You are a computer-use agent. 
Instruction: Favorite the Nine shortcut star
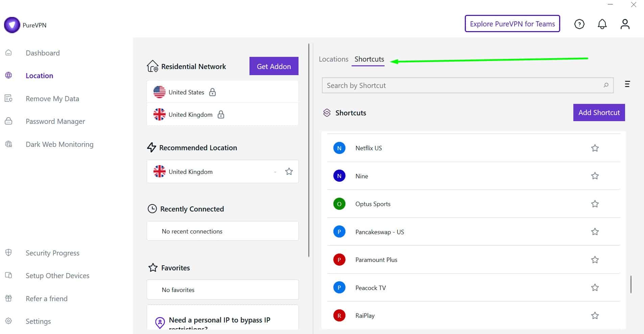coord(595,176)
